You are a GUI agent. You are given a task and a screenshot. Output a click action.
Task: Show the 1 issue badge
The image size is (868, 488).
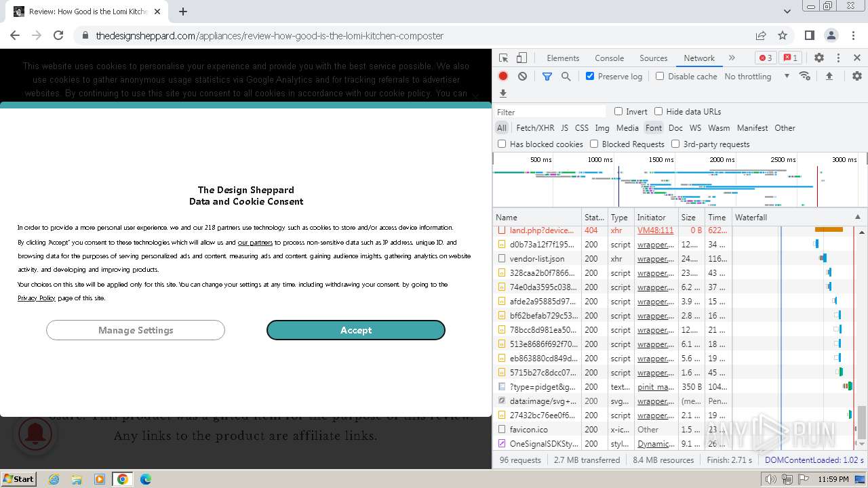coord(790,58)
